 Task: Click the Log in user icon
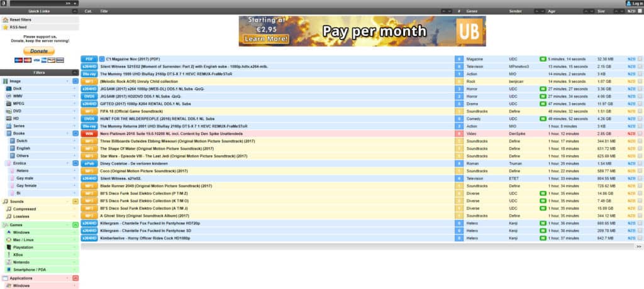point(628,3)
